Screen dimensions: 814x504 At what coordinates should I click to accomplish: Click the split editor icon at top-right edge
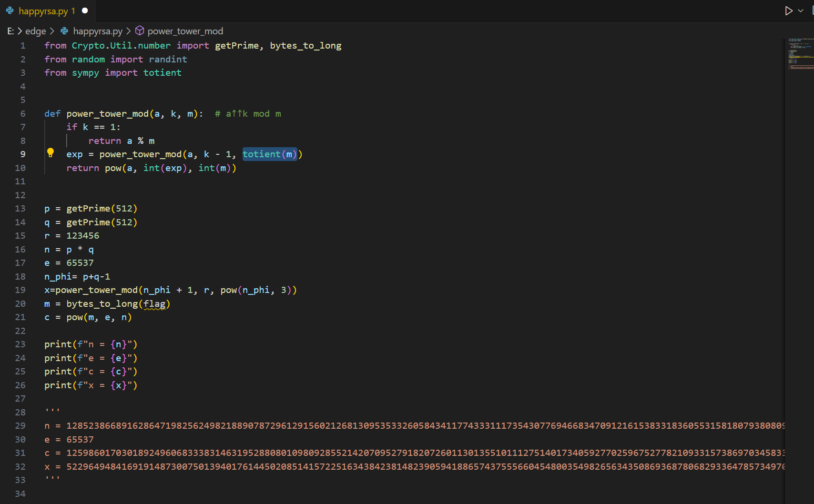(x=812, y=10)
